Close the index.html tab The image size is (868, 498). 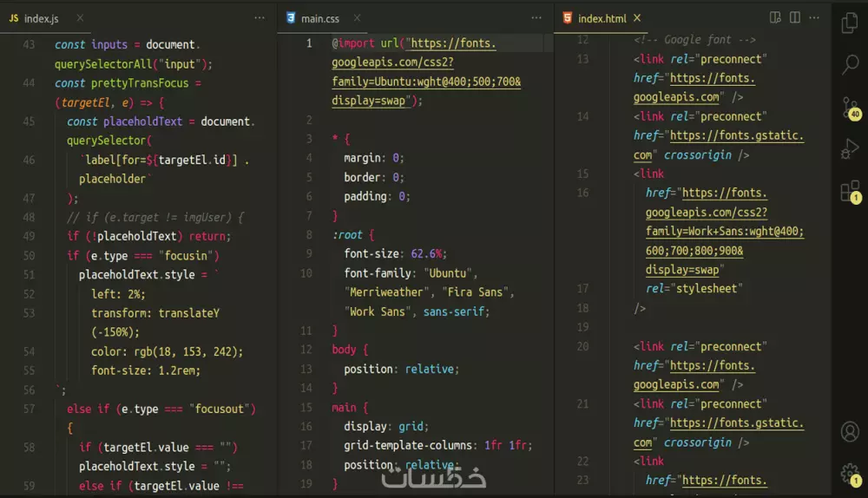[x=637, y=17]
